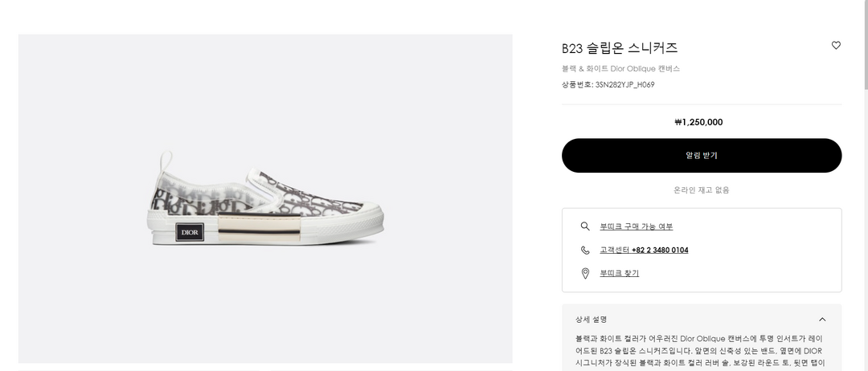The width and height of the screenshot is (868, 371).
Task: Click the phone icon beside 고객센터
Action: point(585,250)
